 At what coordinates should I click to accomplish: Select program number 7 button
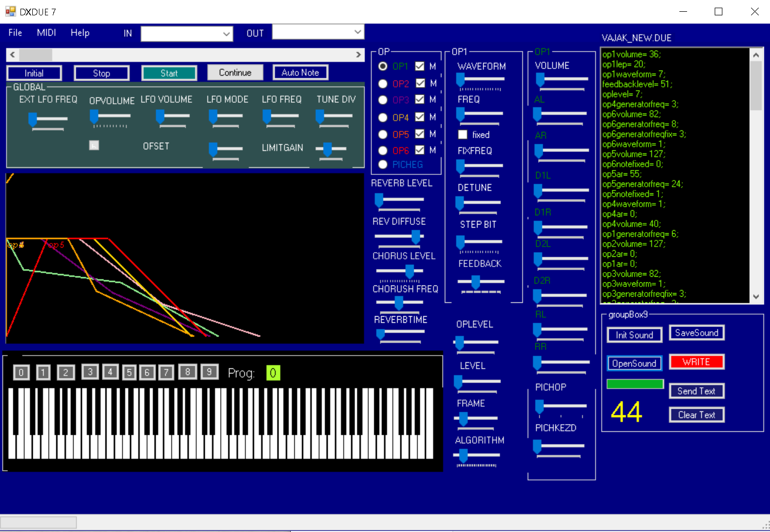click(x=166, y=372)
